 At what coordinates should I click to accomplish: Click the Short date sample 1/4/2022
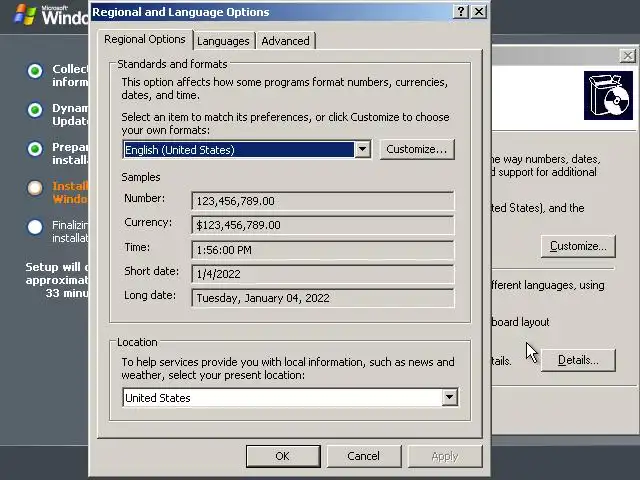pos(322,274)
